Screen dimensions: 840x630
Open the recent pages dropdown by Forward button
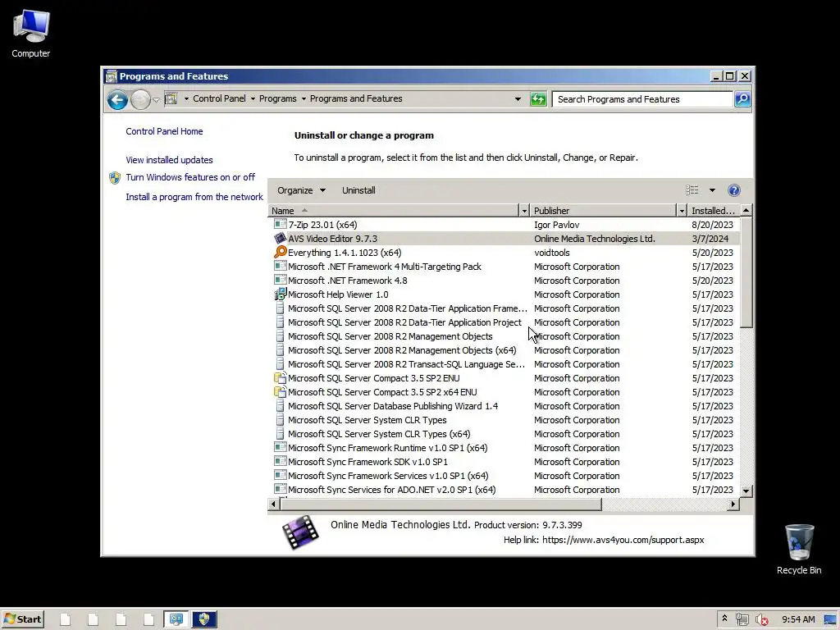(156, 99)
